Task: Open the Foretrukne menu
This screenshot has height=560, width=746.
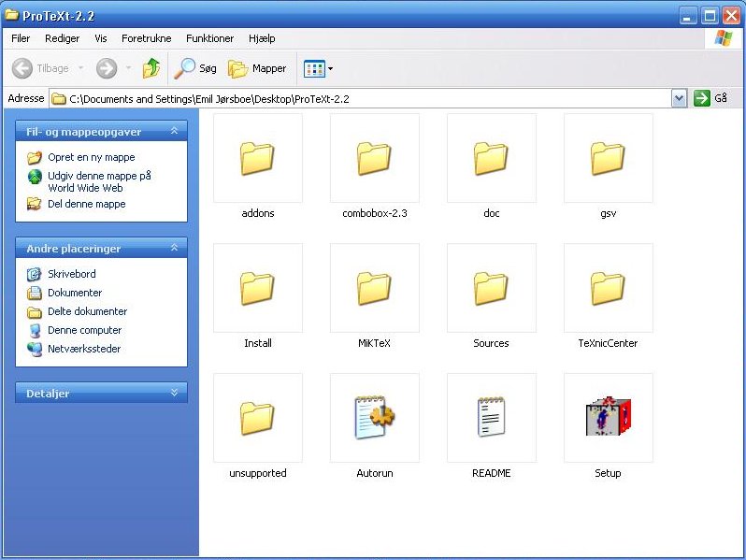Action: 146,38
